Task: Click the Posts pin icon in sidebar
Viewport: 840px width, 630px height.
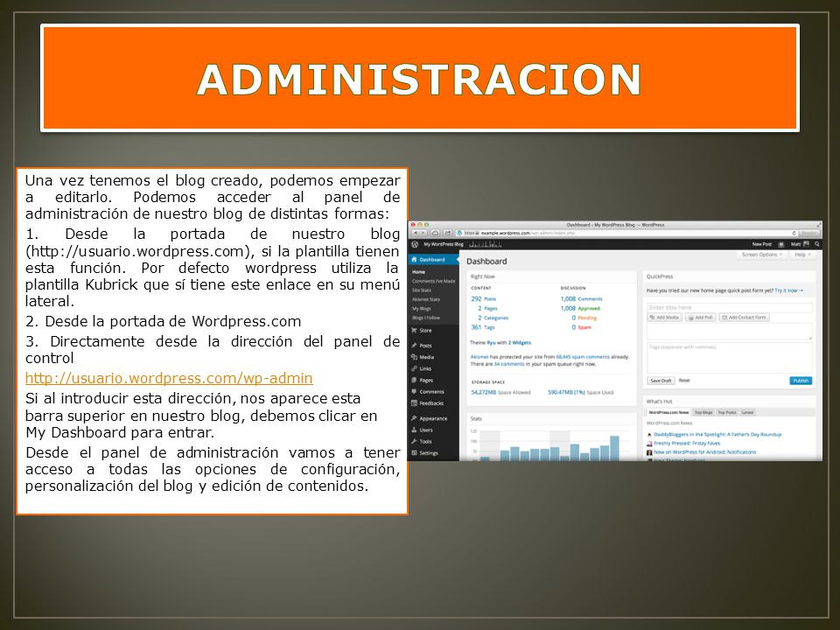Action: [414, 346]
